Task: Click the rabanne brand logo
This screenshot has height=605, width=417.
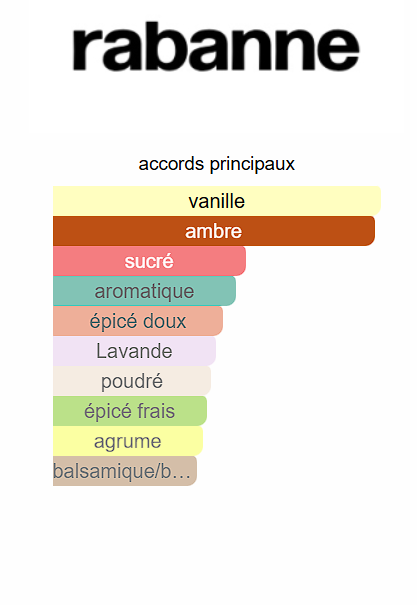Action: pos(216,46)
